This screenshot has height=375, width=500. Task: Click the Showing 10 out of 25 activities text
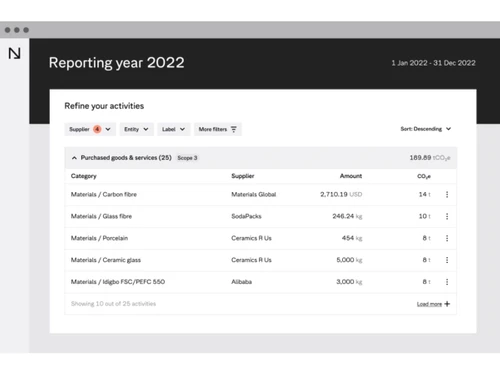[113, 304]
